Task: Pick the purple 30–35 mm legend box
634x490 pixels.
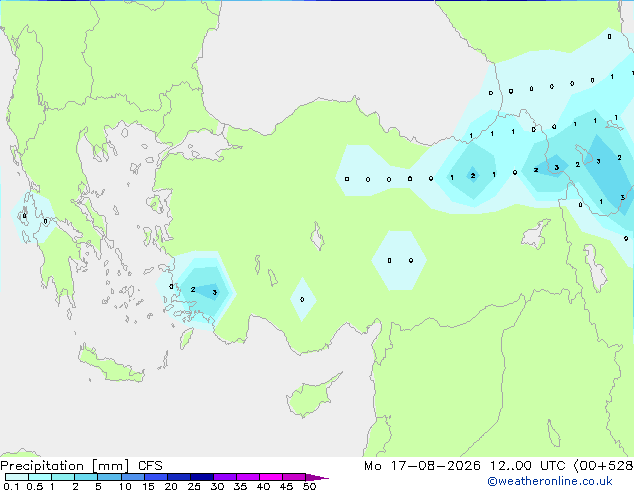Action: click(x=224, y=477)
